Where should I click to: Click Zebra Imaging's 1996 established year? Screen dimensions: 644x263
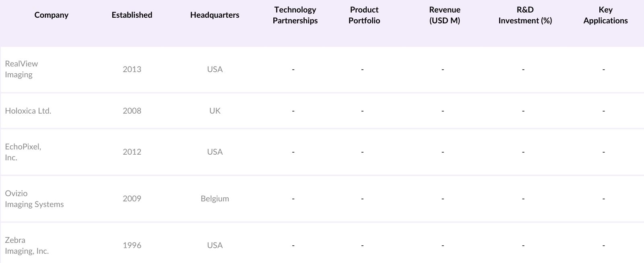[x=132, y=245]
